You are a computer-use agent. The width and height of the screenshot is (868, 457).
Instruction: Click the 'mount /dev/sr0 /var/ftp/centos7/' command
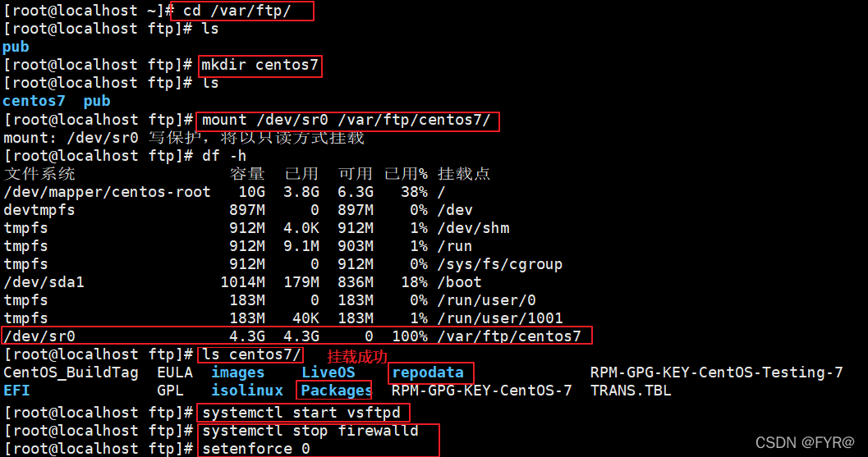click(347, 120)
